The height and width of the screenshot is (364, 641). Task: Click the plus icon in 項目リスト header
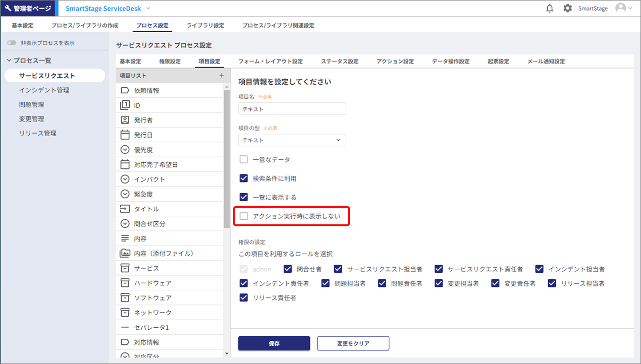click(221, 76)
